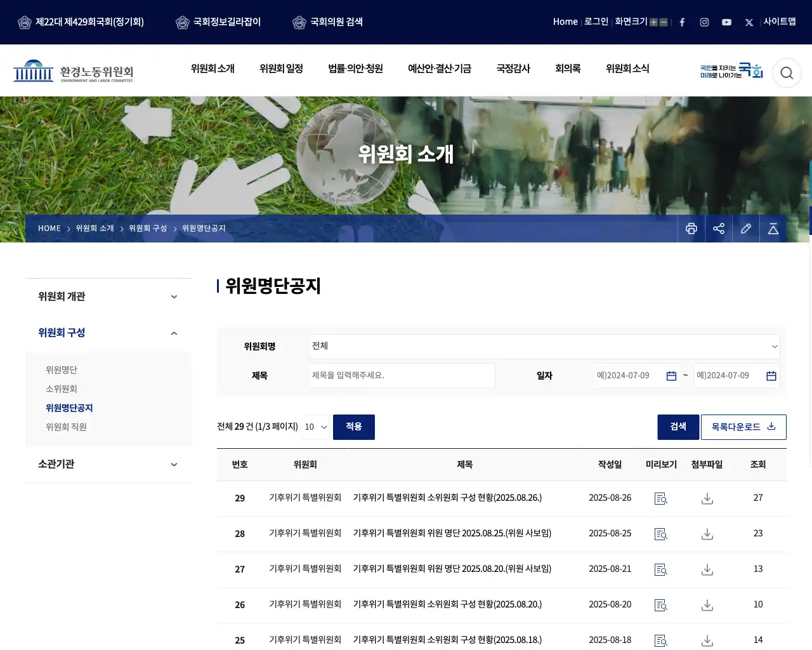
Task: Click the pencil edit icon in breadcrumb bar
Action: (746, 229)
